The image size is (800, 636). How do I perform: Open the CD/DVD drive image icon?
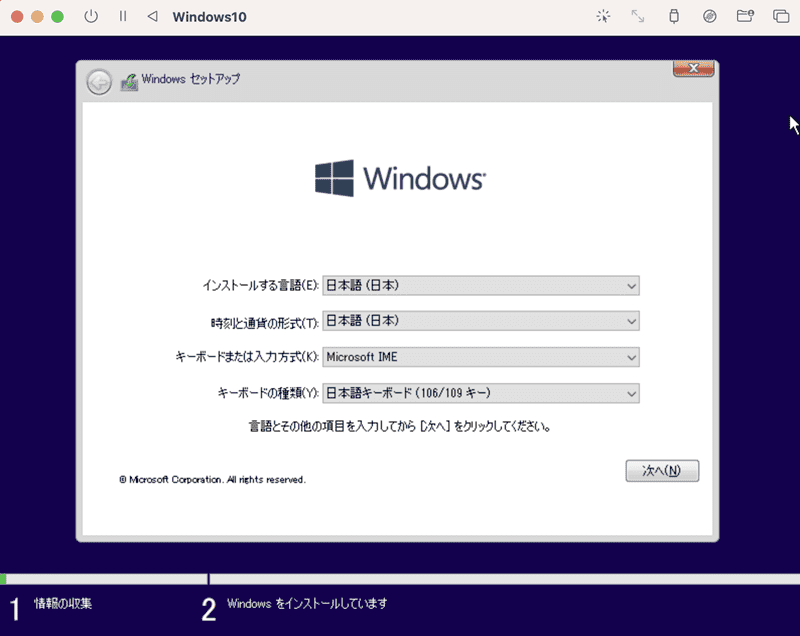click(x=710, y=16)
